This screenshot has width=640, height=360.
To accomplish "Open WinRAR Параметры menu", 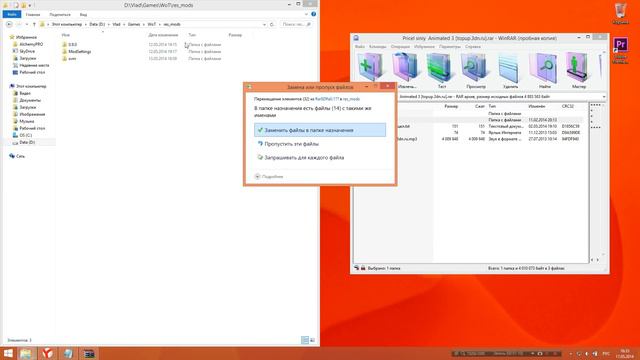I will click(x=449, y=47).
